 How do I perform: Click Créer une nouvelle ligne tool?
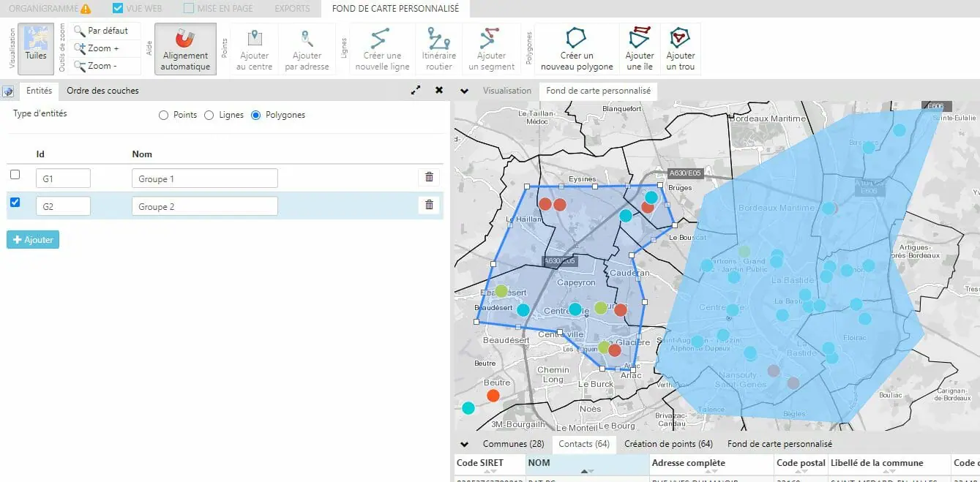tap(382, 49)
